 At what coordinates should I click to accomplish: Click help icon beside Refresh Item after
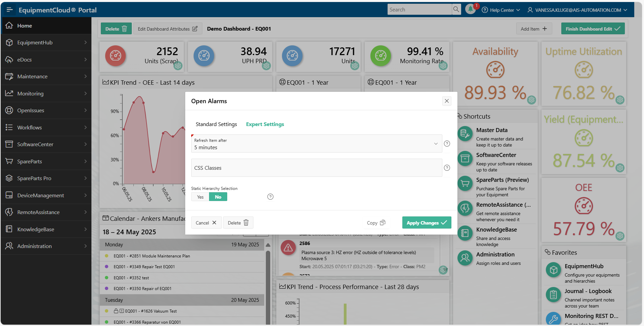click(x=447, y=144)
